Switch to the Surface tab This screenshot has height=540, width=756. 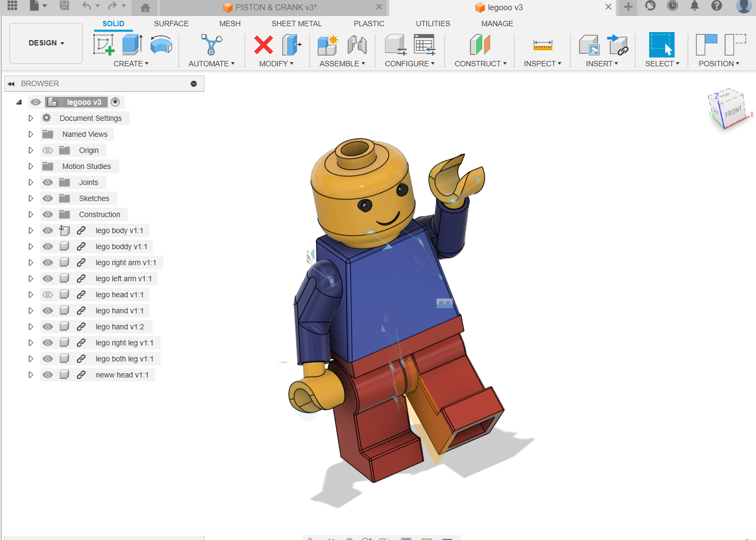[171, 24]
